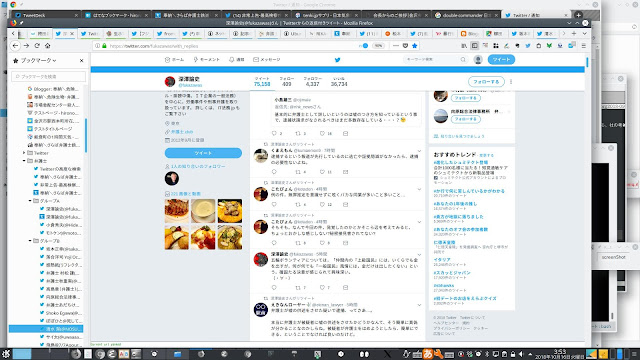Reload the current Firefox page
Image resolution: width=640 pixels, height=360 pixels.
coord(37,46)
